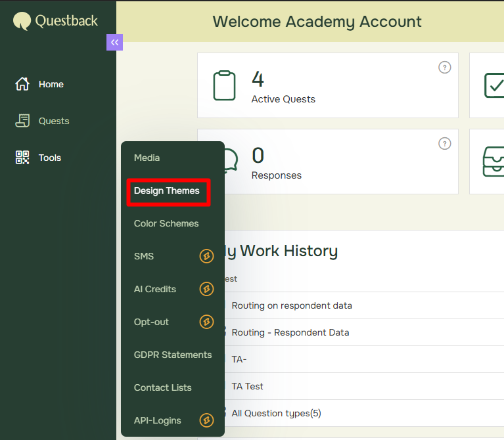Click help icon on Responses card
Viewport: 504px width, 440px height.
tap(445, 143)
